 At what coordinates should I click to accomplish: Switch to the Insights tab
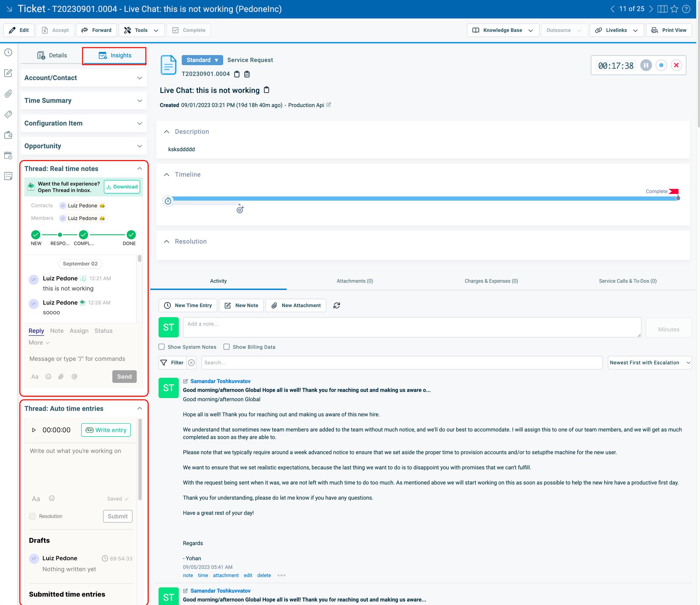click(x=115, y=55)
